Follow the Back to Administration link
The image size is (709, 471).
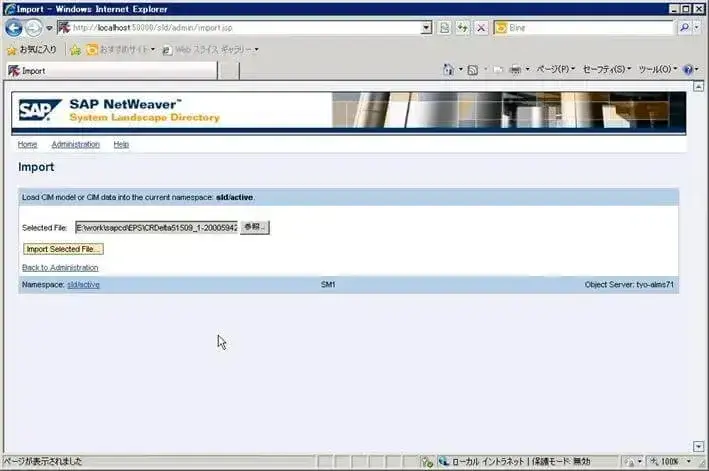(x=60, y=268)
